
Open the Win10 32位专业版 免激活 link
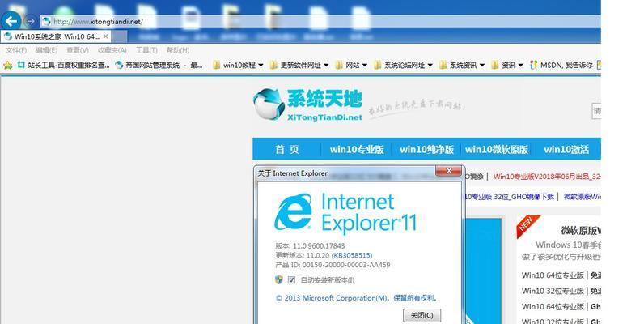click(x=561, y=291)
